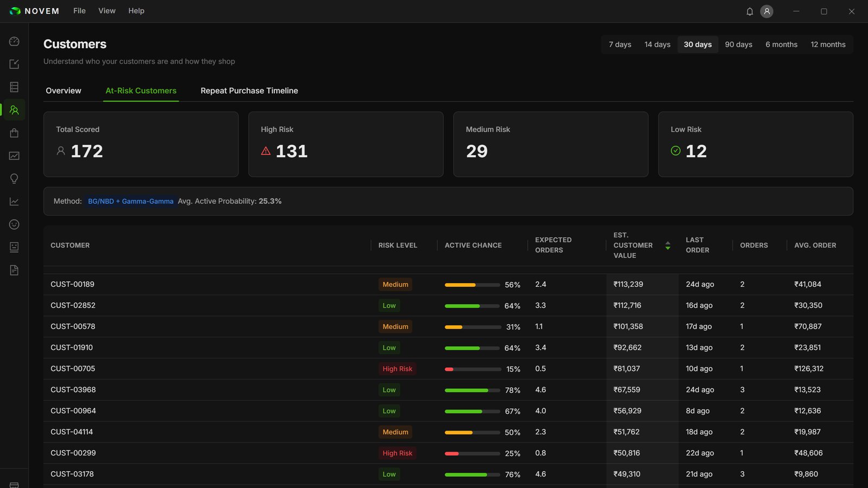
Task: Switch to Repeat Purchase Timeline tab
Action: click(249, 91)
